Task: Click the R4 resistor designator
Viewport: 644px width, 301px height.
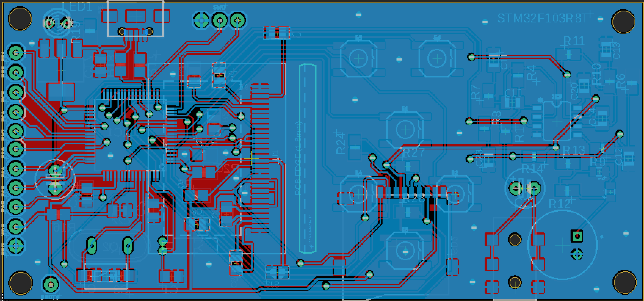Action: 532,73
